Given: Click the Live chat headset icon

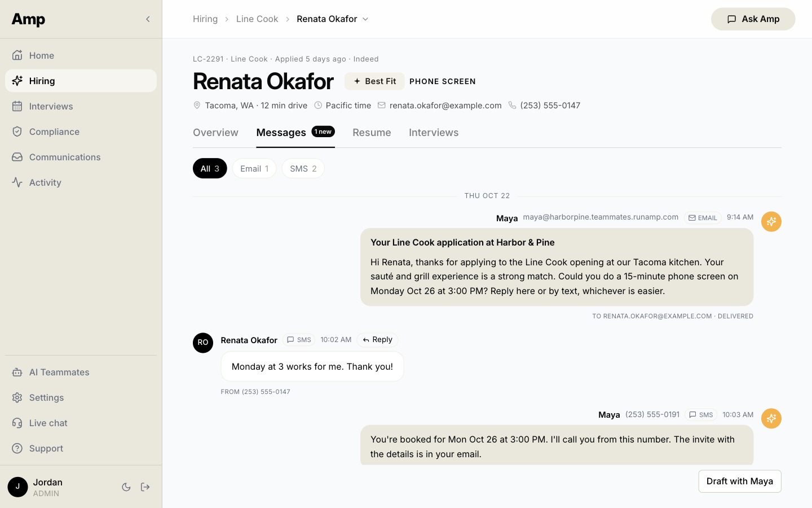Looking at the screenshot, I should [17, 423].
